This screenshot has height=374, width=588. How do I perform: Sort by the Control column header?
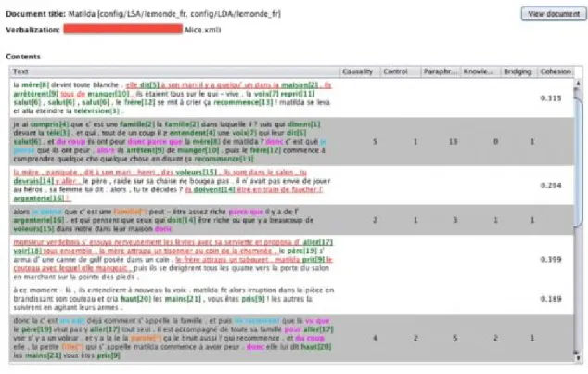click(400, 71)
